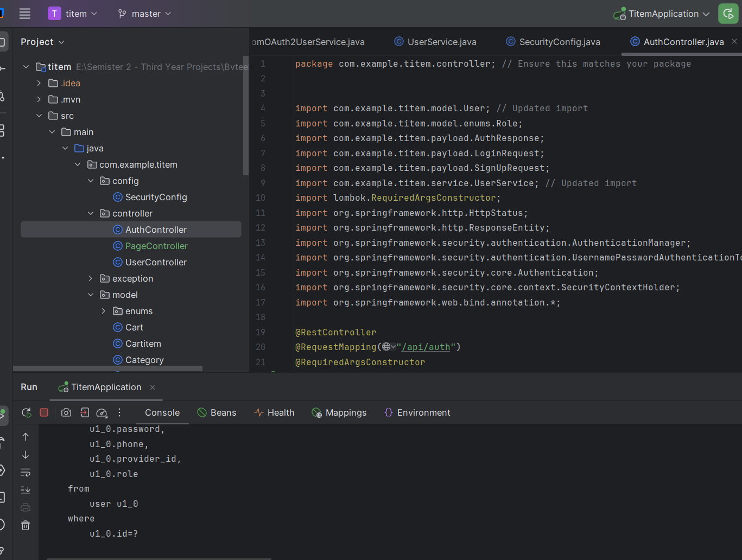Switch to SecurityConfig.java tab

tap(553, 42)
